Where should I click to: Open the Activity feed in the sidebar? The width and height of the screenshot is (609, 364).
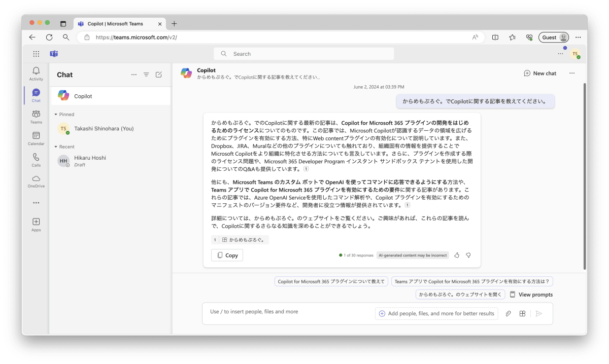(36, 74)
